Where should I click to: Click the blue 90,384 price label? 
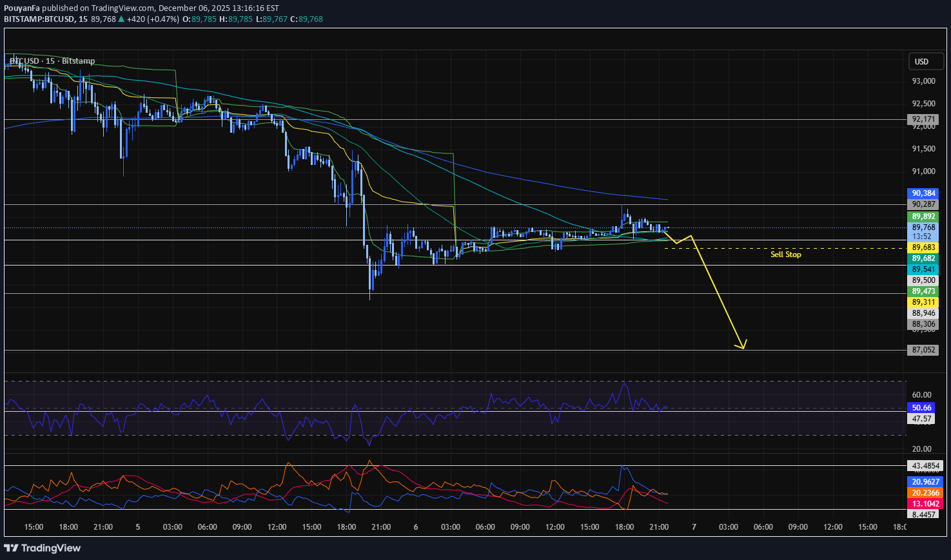pyautogui.click(x=923, y=193)
